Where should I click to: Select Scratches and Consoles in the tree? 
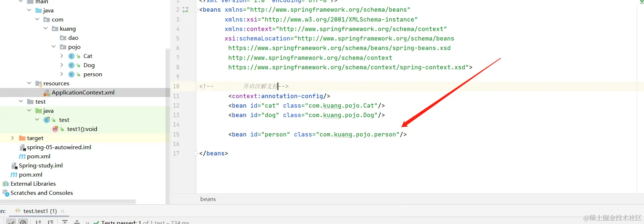[42, 193]
